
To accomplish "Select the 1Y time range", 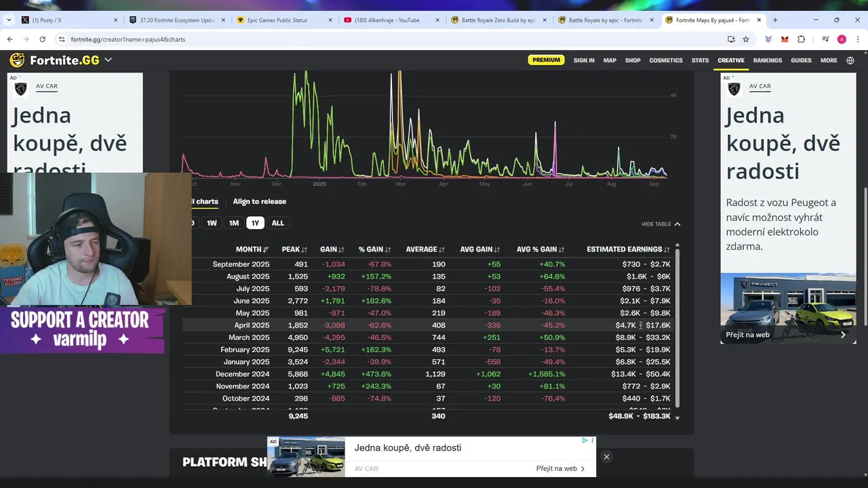I will click(255, 223).
